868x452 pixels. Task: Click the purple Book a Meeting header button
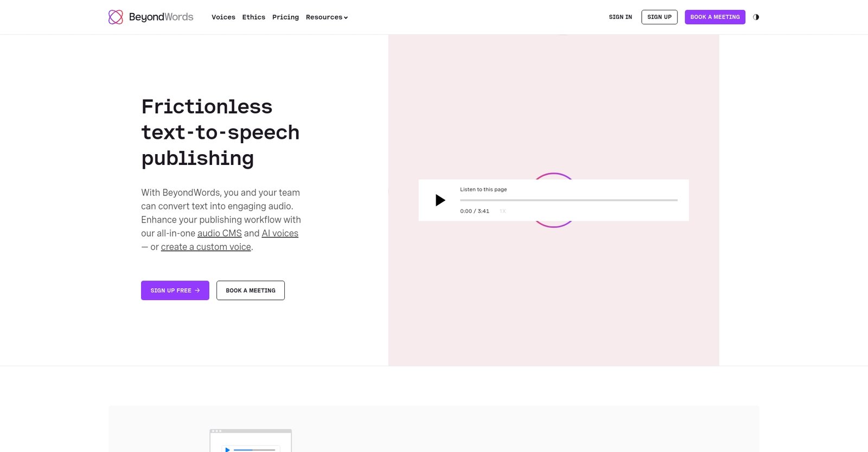pos(714,17)
